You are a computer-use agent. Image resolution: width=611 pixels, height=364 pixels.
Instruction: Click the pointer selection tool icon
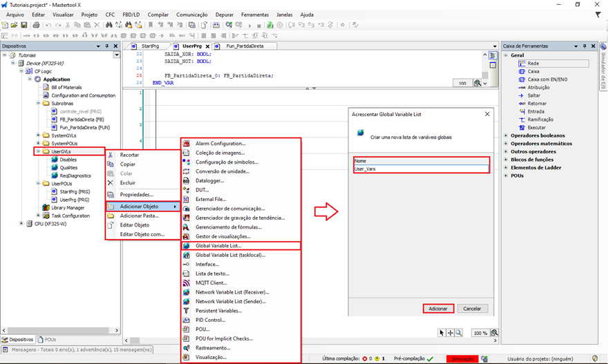(x=442, y=333)
